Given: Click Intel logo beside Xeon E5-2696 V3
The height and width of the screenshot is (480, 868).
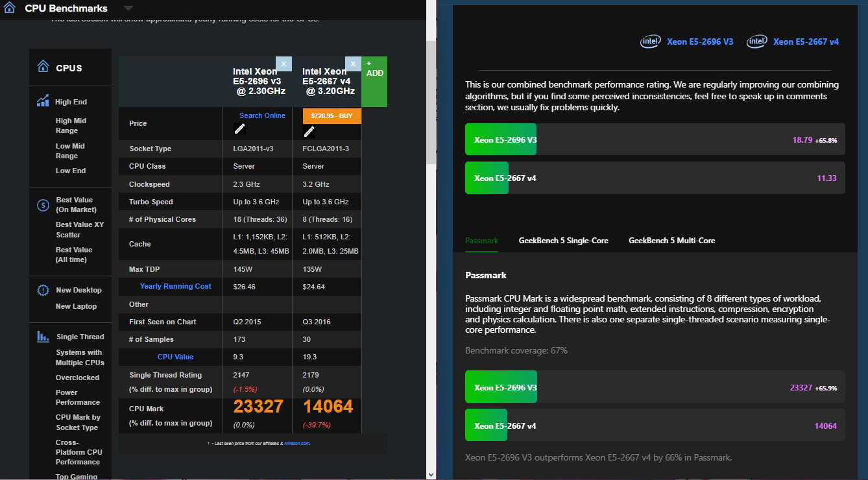Looking at the screenshot, I should 651,42.
